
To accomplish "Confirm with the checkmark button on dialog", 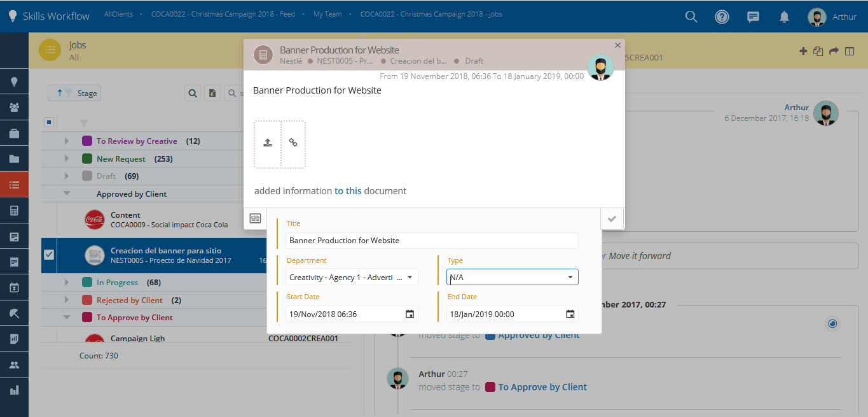I will coord(612,218).
